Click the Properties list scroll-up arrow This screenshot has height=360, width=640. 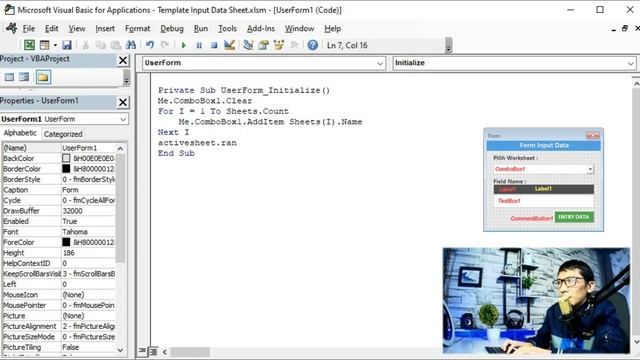pyautogui.click(x=120, y=148)
